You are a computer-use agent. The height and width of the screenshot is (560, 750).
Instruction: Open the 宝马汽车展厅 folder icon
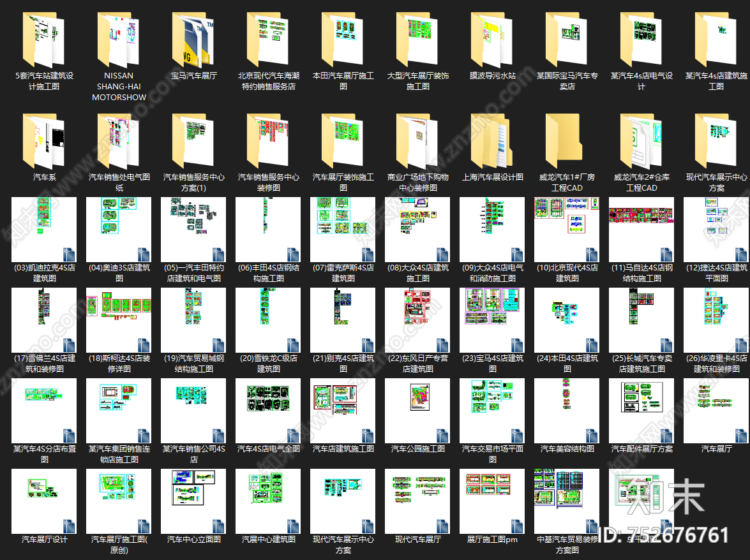coord(193,40)
